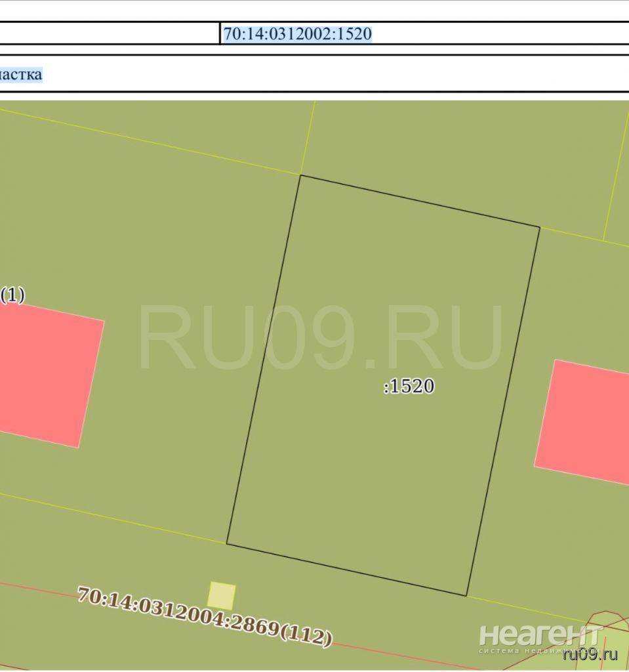Select the :1520 parcel label
Screen dimensions: 629x672
(x=409, y=387)
